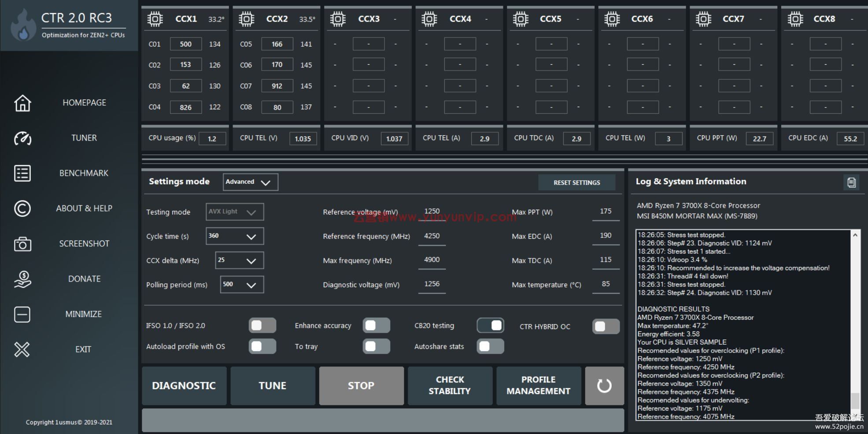Screen dimensions: 868x434
Task: Open CCX delta dropdown
Action: [239, 260]
